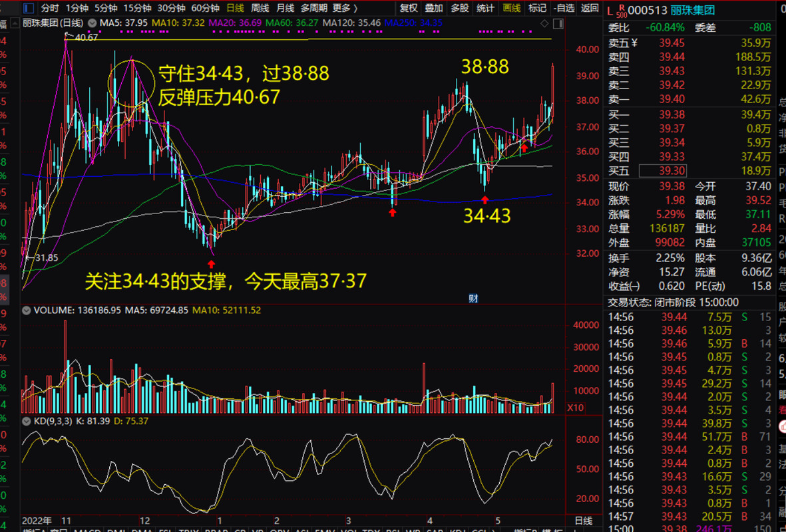
Task: Click the R500 badge beside stock code
Action: (622, 10)
